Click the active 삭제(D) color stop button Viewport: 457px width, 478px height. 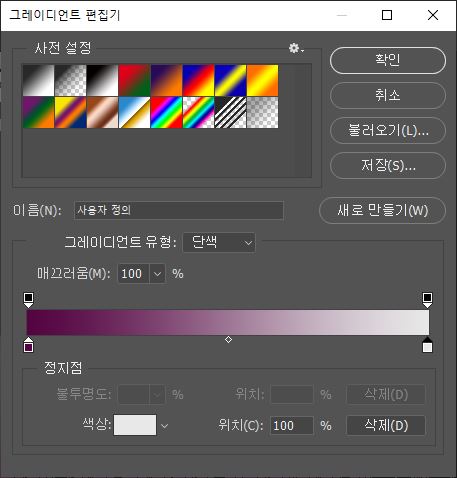tap(386, 425)
